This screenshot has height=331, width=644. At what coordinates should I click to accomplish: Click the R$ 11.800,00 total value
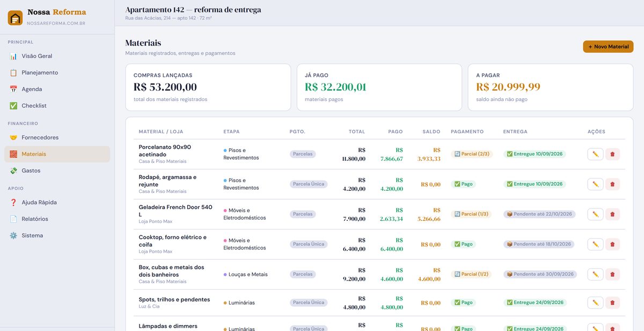[354, 154]
